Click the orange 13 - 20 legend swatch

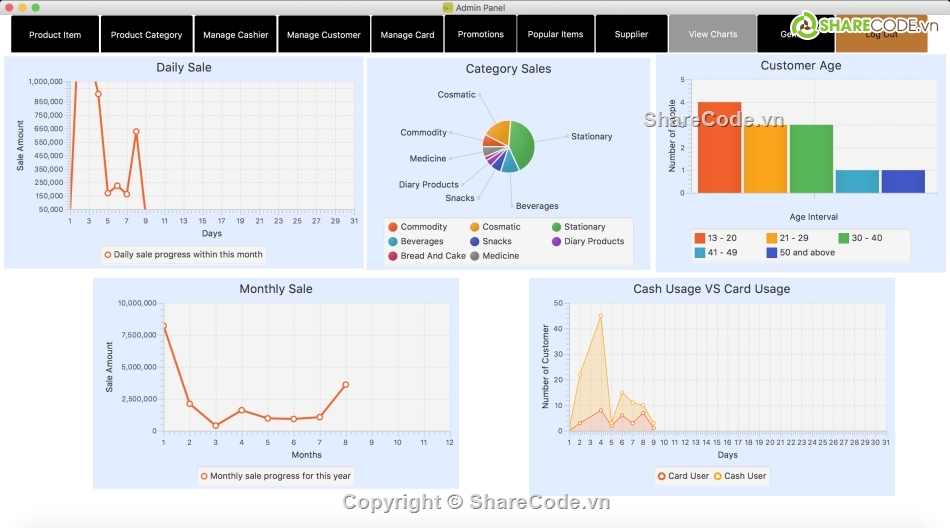[x=700, y=238]
